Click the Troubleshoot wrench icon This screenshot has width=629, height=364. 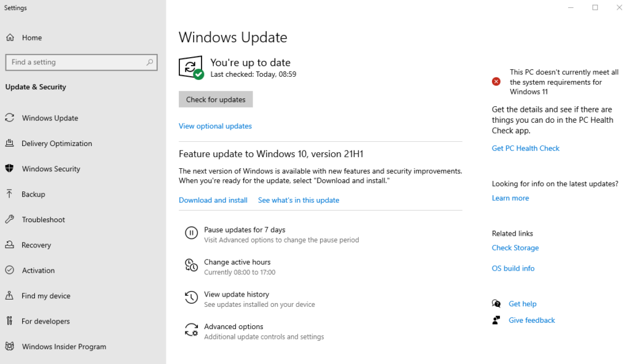(x=10, y=219)
